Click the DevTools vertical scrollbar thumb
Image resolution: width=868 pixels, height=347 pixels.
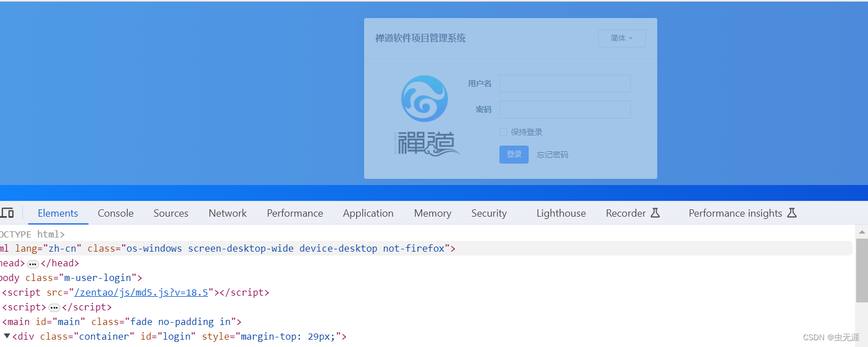pos(862,270)
